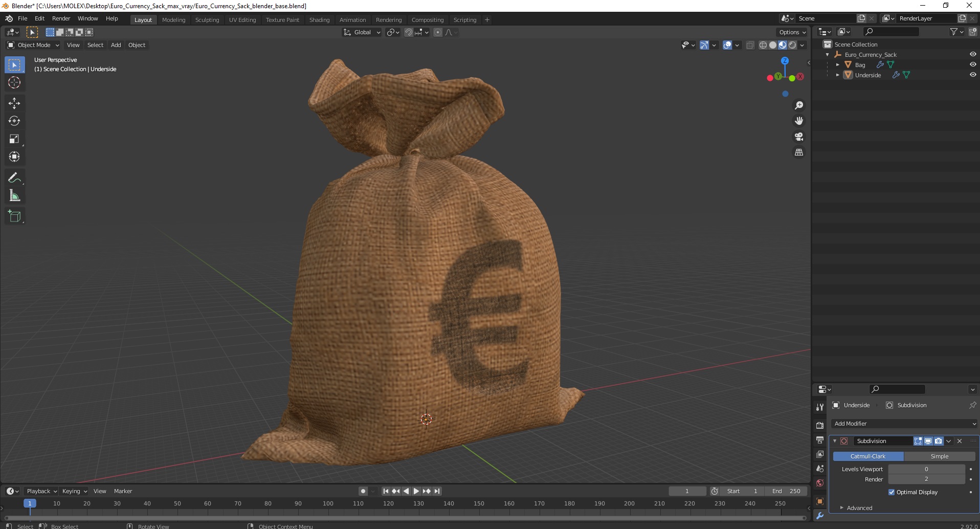Toggle visibility of Underside object

click(973, 75)
